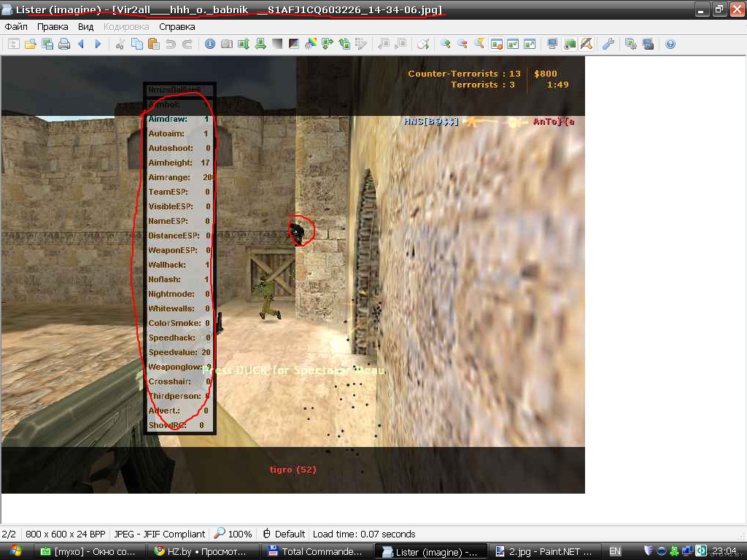The width and height of the screenshot is (747, 560).
Task: Click the cut scissors icon
Action: click(120, 44)
